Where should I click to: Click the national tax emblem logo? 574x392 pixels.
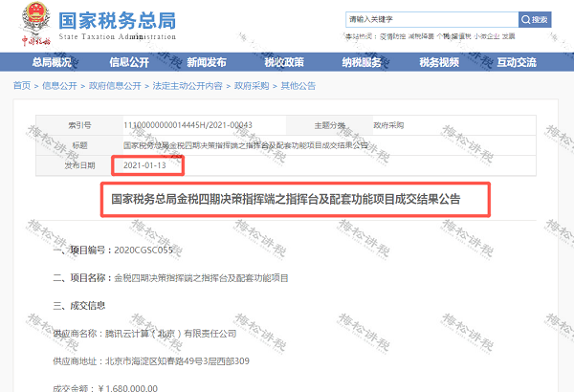coord(37,18)
